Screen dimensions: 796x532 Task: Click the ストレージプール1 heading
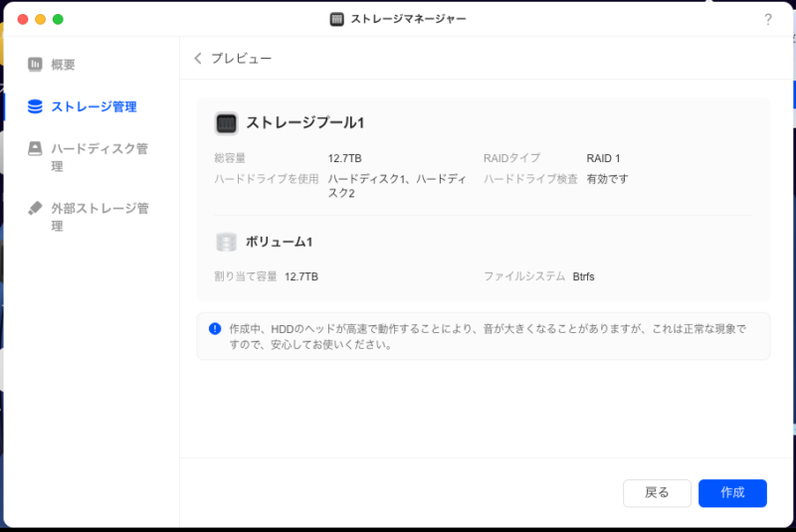[x=305, y=123]
